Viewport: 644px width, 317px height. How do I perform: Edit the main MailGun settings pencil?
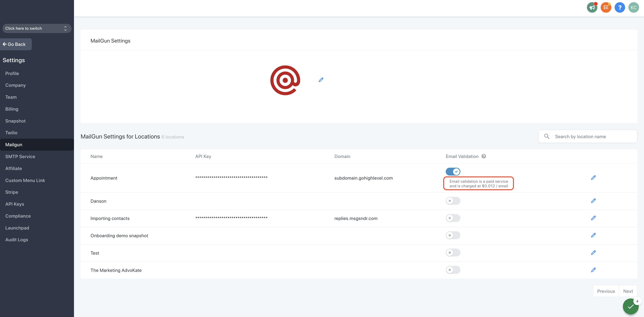point(321,80)
